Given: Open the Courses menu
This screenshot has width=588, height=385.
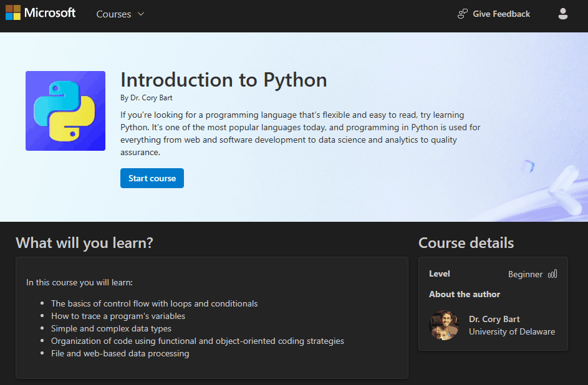Looking at the screenshot, I should pyautogui.click(x=113, y=14).
